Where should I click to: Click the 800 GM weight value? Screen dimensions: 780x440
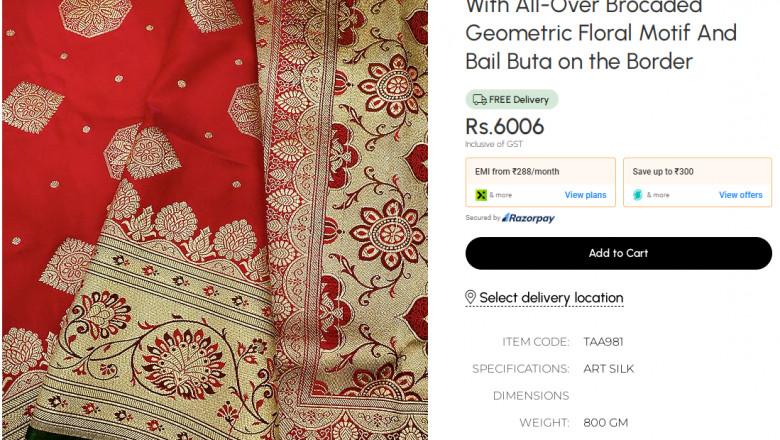click(606, 422)
